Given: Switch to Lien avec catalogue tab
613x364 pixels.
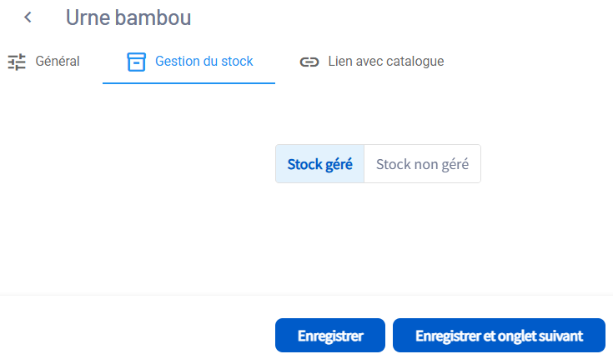Looking at the screenshot, I should [x=385, y=62].
